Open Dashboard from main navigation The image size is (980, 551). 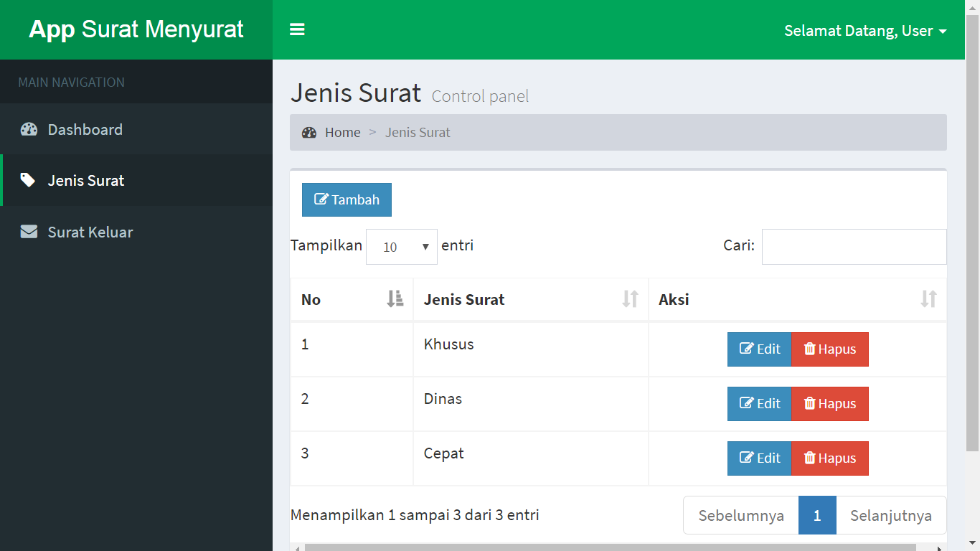coord(85,130)
